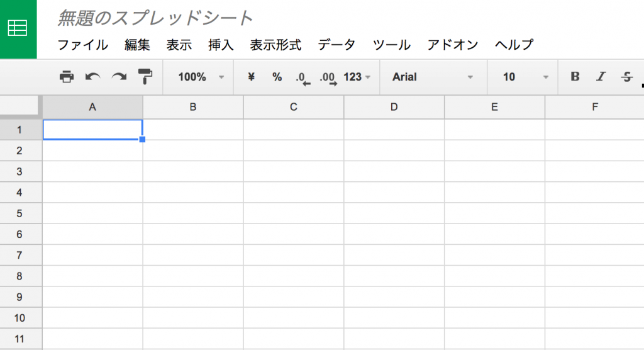The image size is (644, 350).
Task: Toggle italic formatting
Action: tap(601, 77)
